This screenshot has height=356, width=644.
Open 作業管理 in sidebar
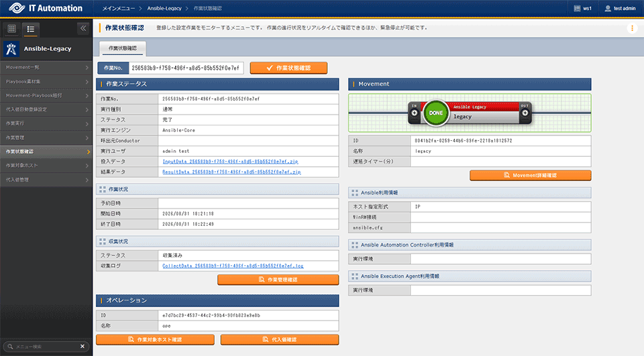coord(46,137)
